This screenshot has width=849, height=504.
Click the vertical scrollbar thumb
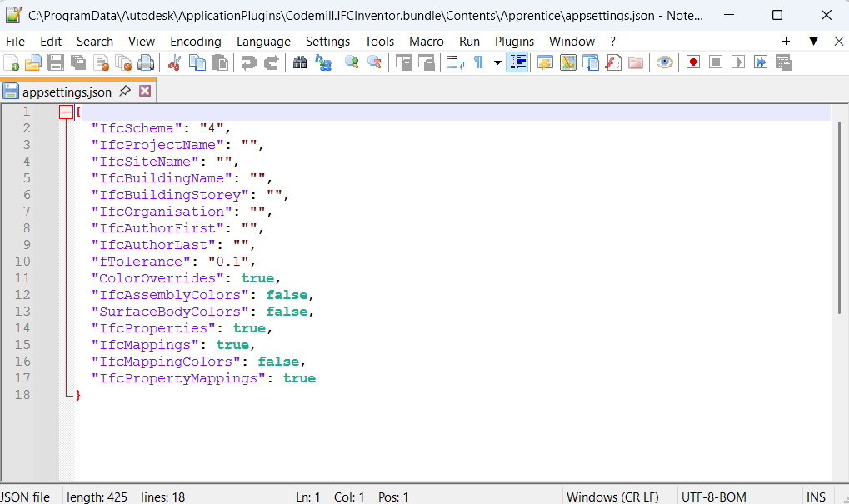[x=840, y=217]
